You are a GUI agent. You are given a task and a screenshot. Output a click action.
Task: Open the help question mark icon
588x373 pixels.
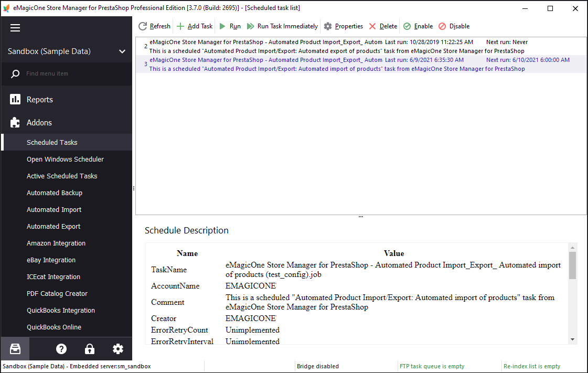(61, 349)
